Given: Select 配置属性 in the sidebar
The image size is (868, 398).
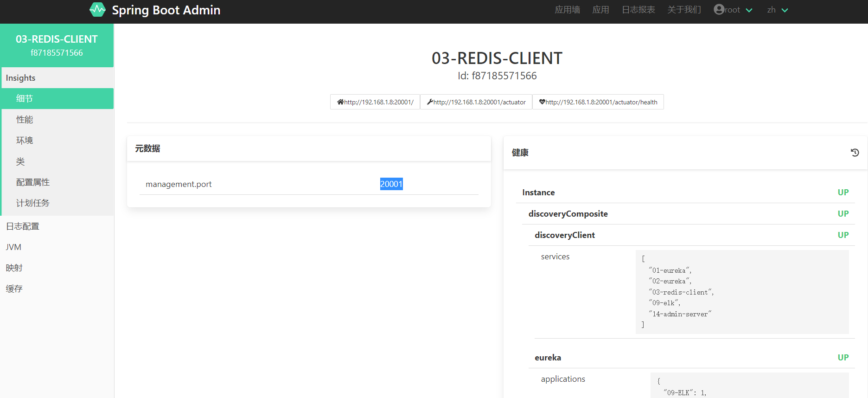Looking at the screenshot, I should pos(57,182).
